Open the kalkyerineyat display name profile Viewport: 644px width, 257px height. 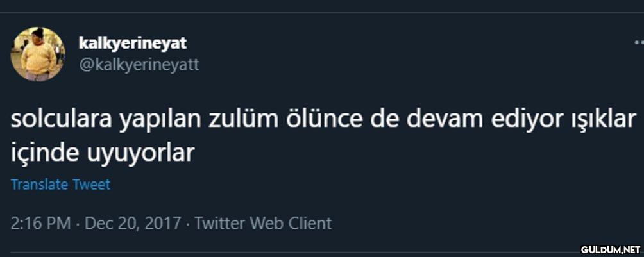(x=132, y=43)
